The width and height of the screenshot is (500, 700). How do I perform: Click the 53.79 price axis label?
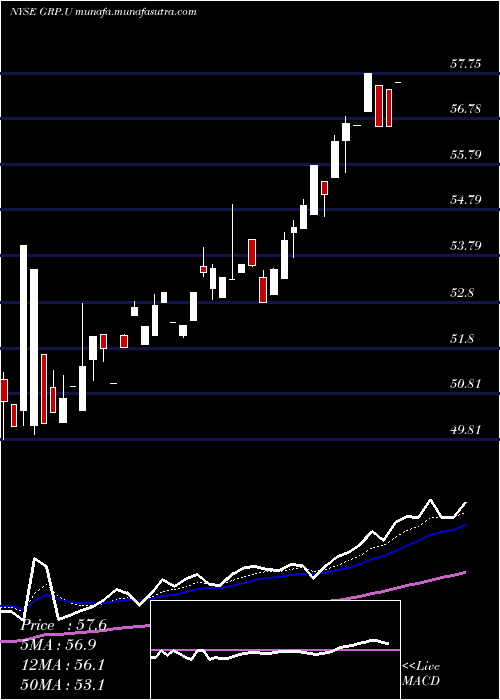pyautogui.click(x=465, y=246)
